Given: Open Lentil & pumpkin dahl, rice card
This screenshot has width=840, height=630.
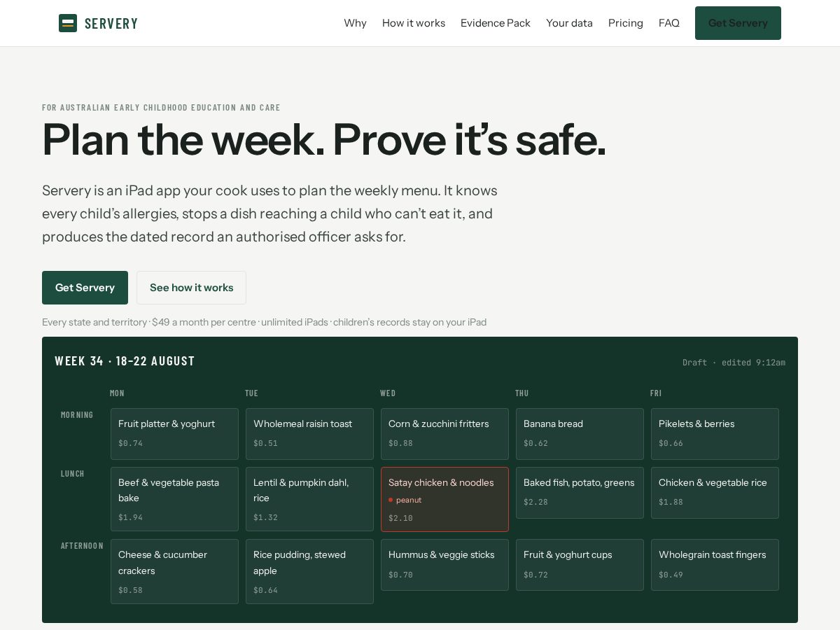Looking at the screenshot, I should (309, 499).
